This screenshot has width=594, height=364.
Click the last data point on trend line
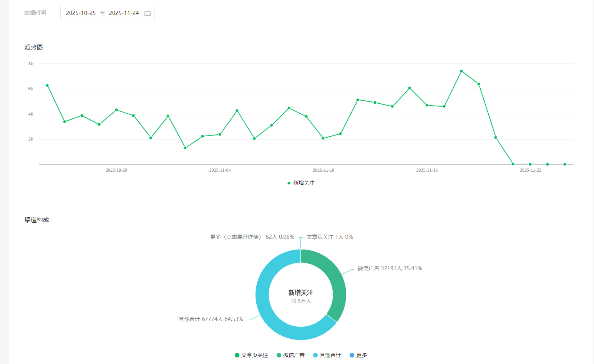pos(565,164)
